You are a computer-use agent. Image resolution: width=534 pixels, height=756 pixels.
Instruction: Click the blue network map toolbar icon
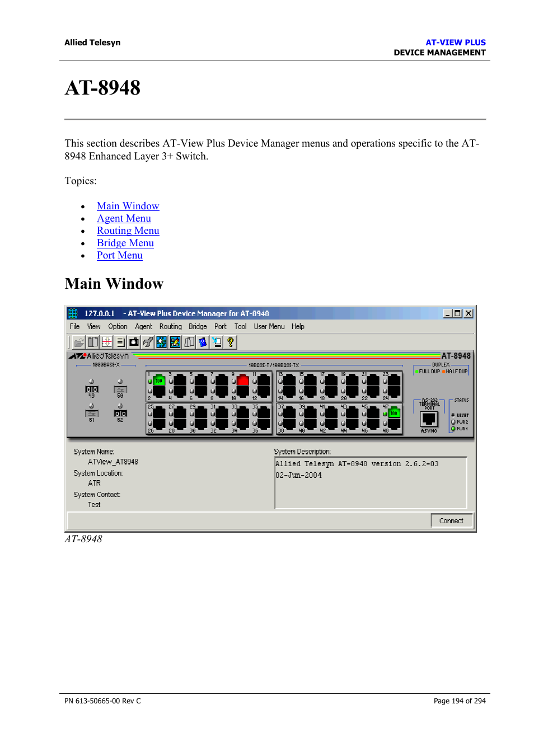point(162,342)
